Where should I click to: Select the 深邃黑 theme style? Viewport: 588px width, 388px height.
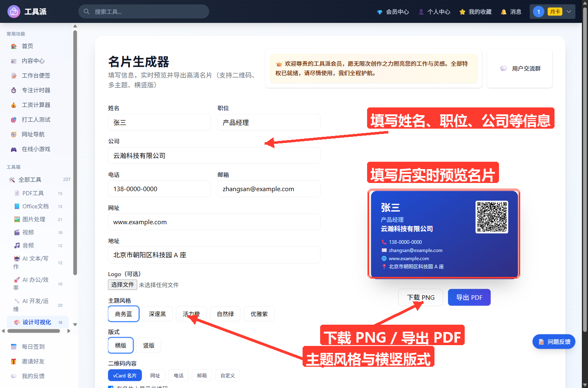coord(157,314)
